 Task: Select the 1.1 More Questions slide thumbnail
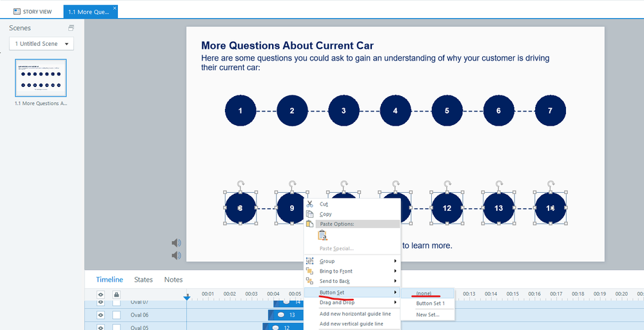point(41,78)
